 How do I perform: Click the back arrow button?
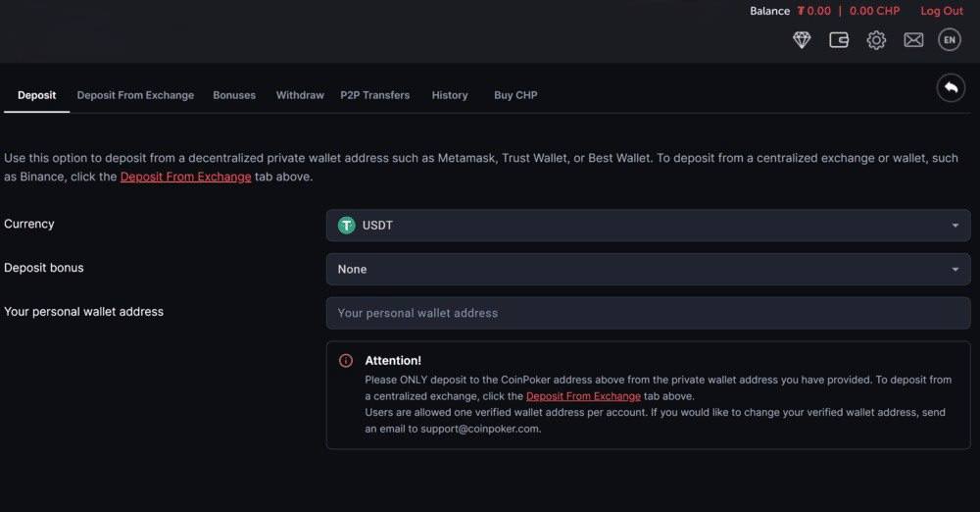[951, 87]
